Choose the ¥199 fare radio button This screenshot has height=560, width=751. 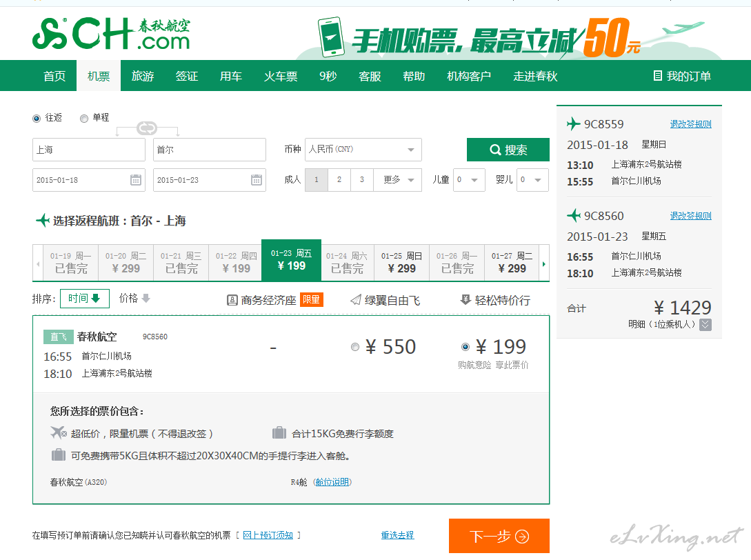pos(465,347)
